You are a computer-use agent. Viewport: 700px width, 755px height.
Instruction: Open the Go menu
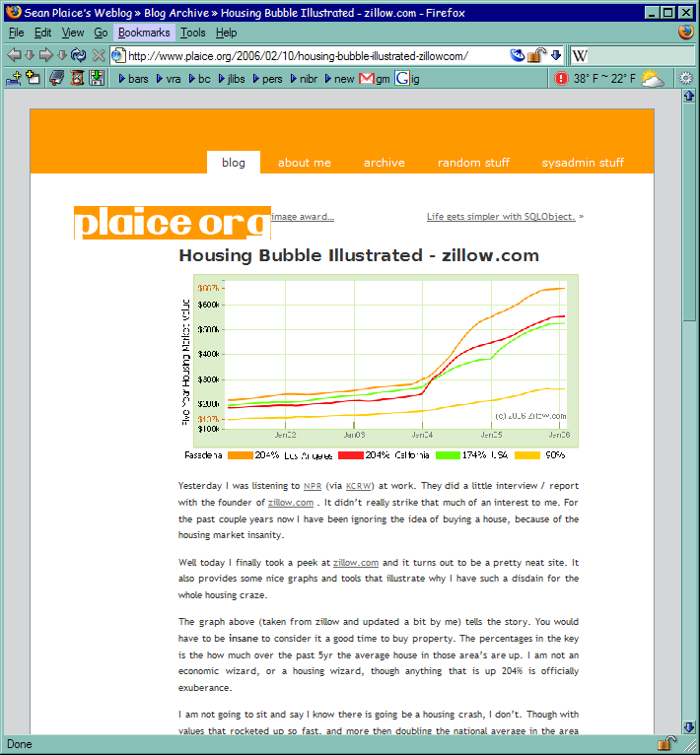pyautogui.click(x=101, y=33)
